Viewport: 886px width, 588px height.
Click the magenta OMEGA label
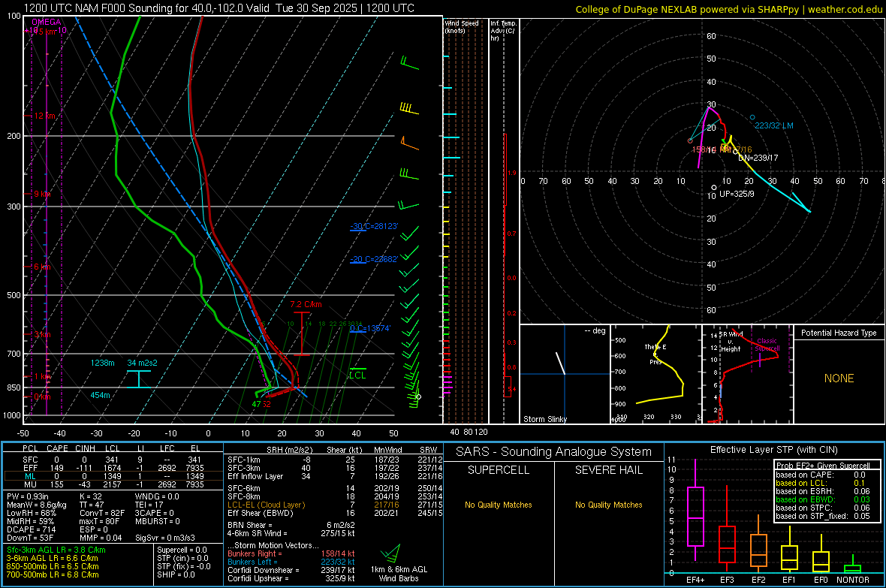coord(46,22)
